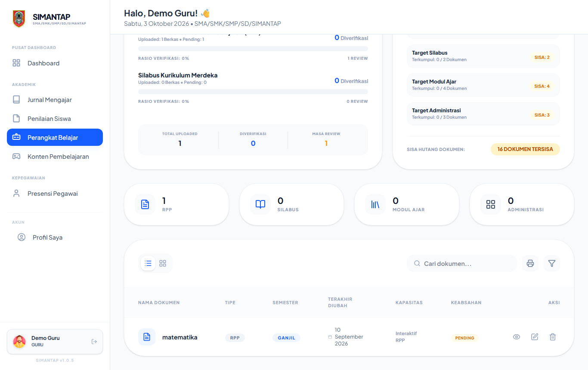Click the GANJIL semester tag
The width and height of the screenshot is (588, 370).
(x=286, y=338)
